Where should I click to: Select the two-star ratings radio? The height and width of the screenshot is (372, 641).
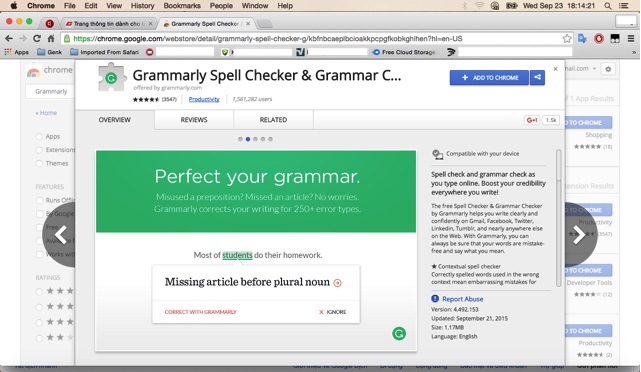(x=39, y=338)
